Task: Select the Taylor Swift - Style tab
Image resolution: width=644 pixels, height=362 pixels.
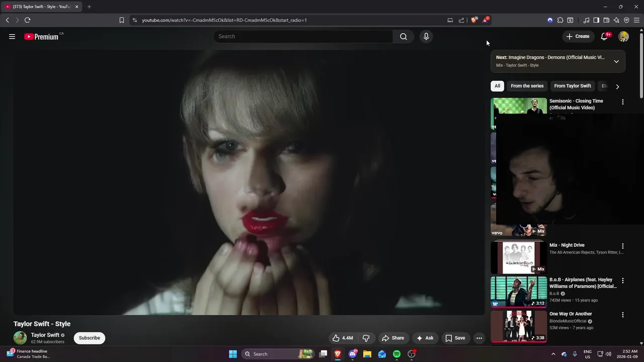Action: (x=41, y=7)
